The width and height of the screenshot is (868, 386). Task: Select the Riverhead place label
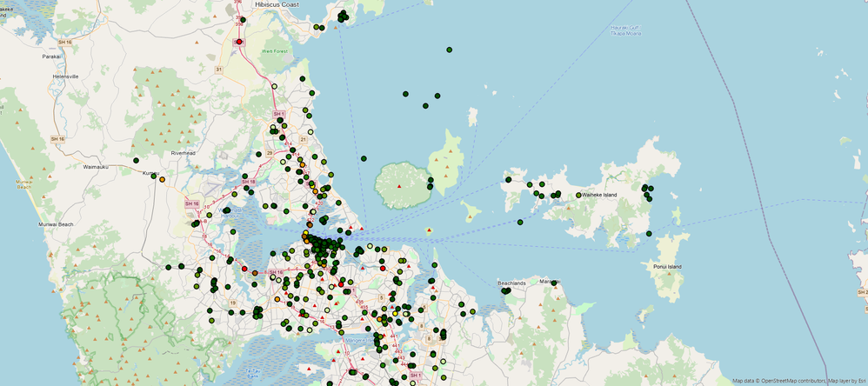pos(184,153)
